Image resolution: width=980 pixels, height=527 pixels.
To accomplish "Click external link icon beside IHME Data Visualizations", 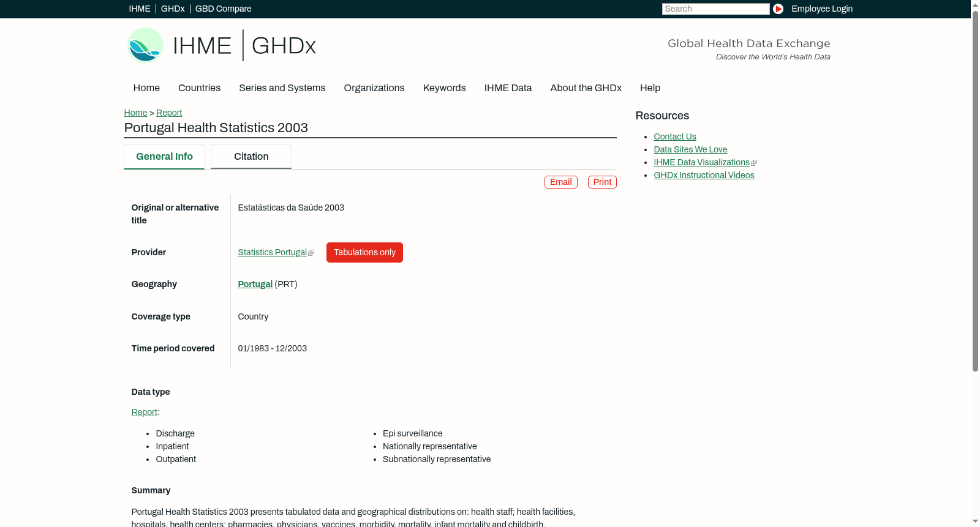I will pyautogui.click(x=754, y=163).
